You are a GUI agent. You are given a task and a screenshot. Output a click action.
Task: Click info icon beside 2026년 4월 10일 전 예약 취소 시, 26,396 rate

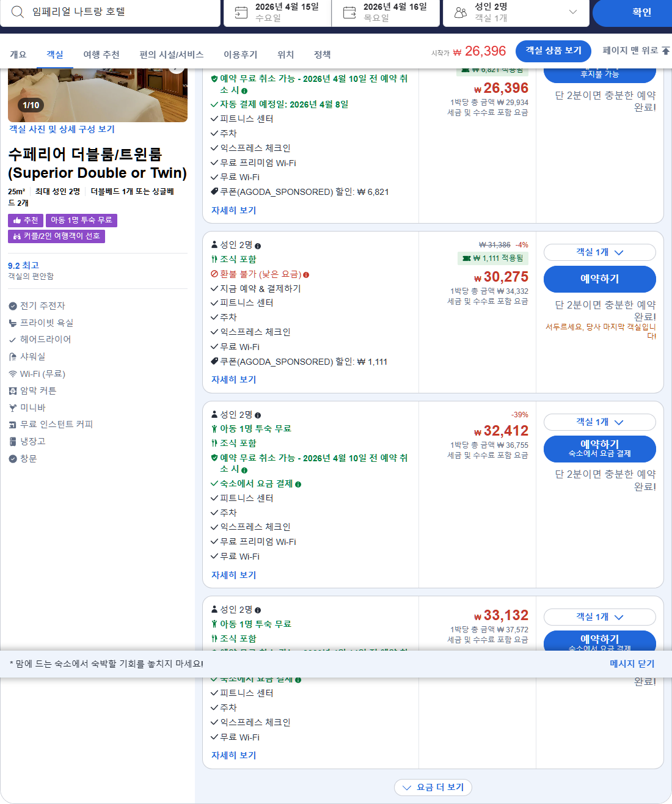[244, 91]
